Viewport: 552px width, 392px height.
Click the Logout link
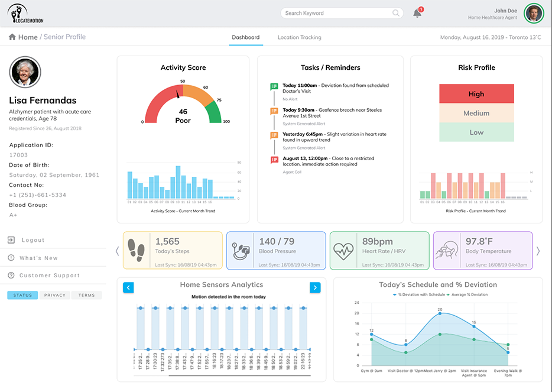click(33, 240)
